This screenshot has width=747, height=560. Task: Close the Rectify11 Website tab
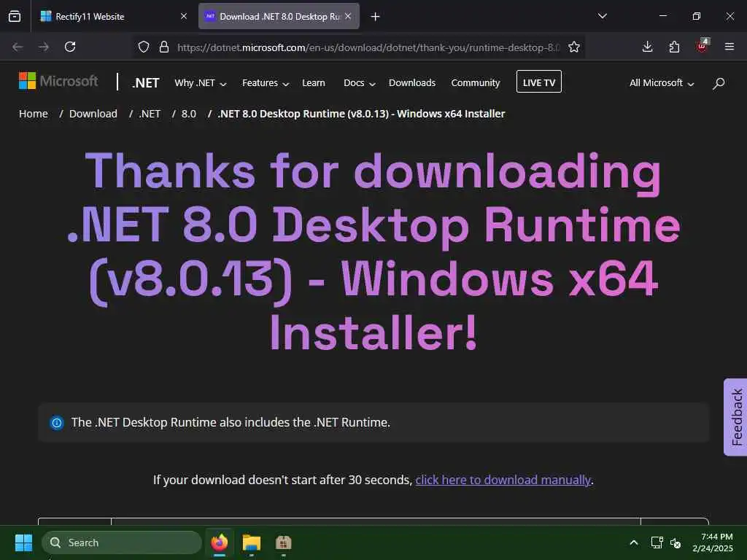pos(183,16)
